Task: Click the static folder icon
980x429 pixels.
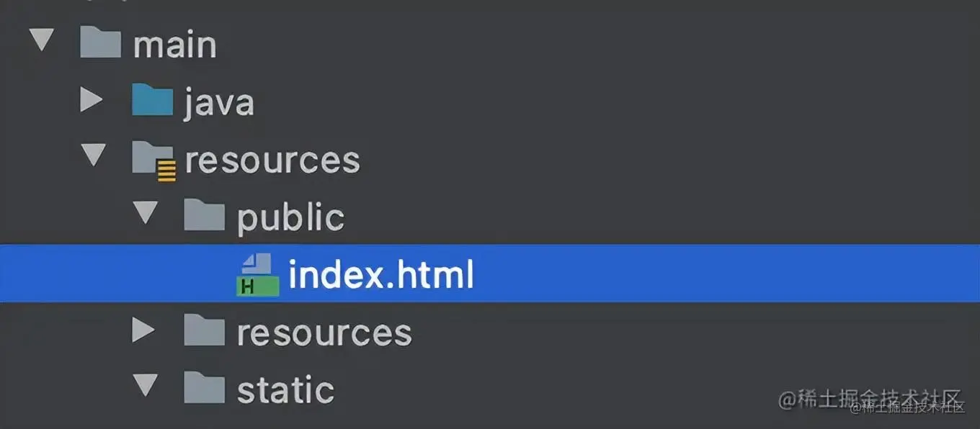Action: [204, 389]
